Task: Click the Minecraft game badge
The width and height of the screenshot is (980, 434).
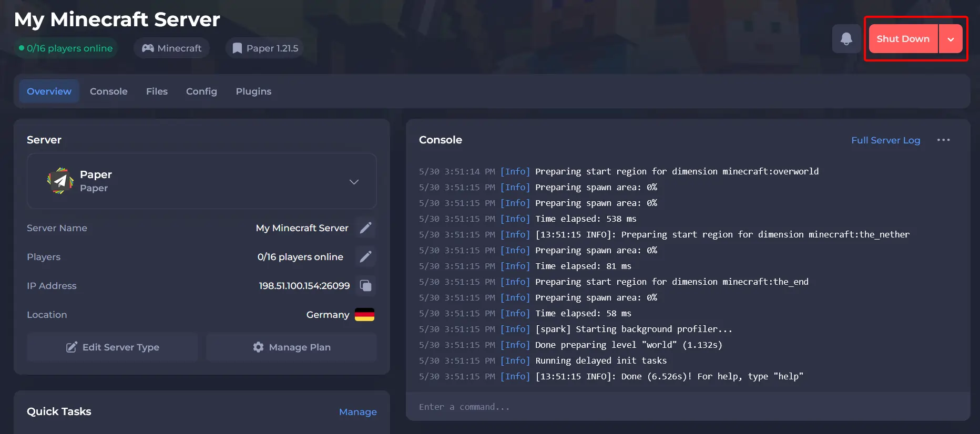Action: tap(171, 48)
